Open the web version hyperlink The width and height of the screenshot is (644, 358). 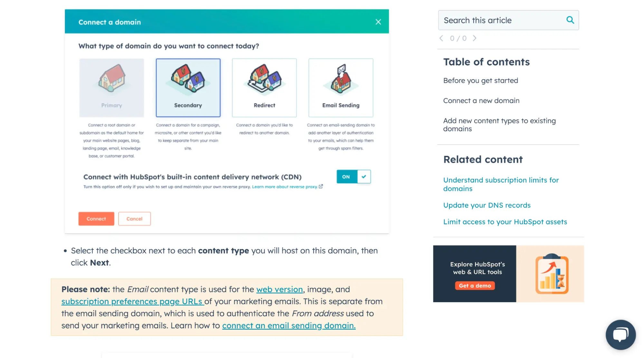click(x=279, y=289)
